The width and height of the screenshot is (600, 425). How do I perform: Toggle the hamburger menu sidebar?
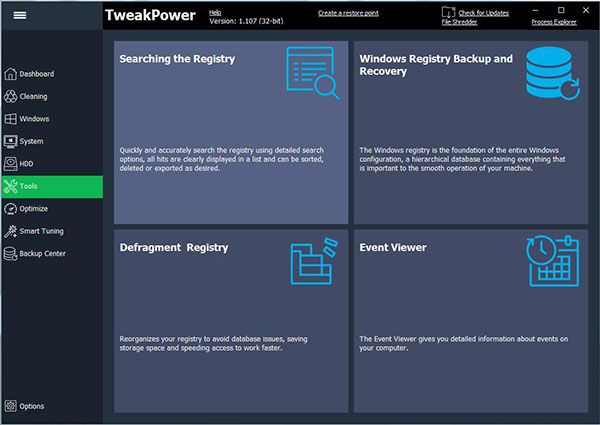[19, 16]
